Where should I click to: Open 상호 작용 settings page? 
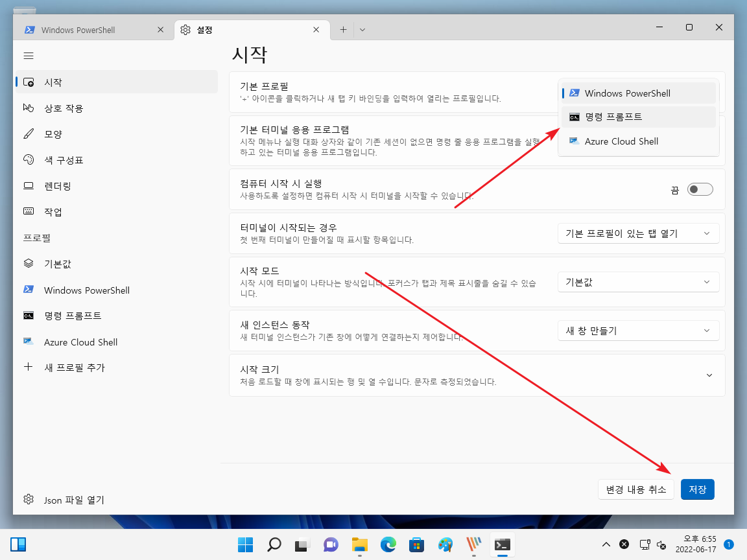(117, 108)
